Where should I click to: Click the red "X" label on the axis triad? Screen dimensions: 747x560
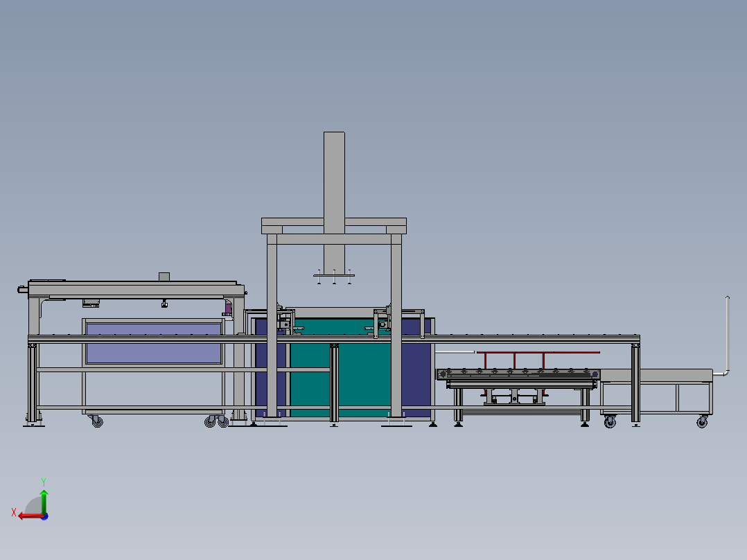(x=14, y=512)
